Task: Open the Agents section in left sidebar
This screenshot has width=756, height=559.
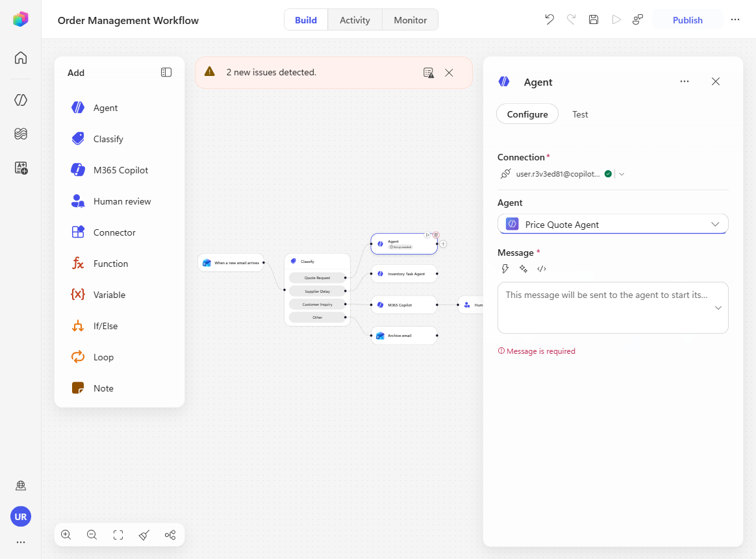Action: coord(21,100)
